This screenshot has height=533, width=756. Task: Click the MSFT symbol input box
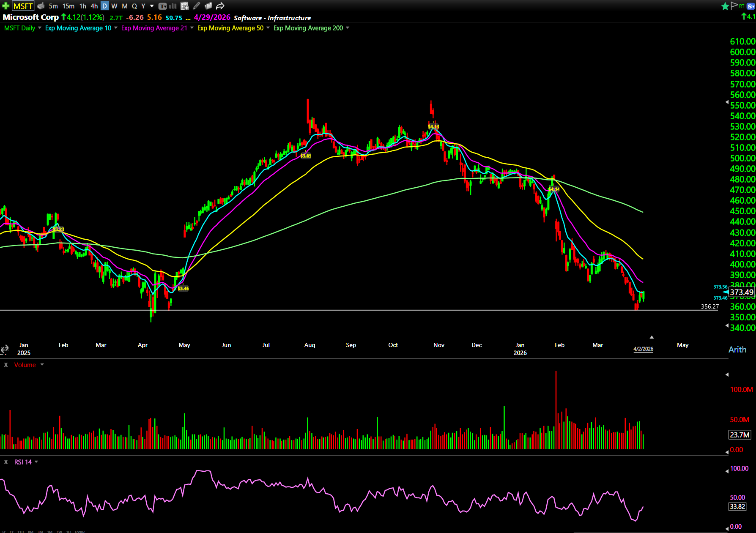tap(23, 6)
